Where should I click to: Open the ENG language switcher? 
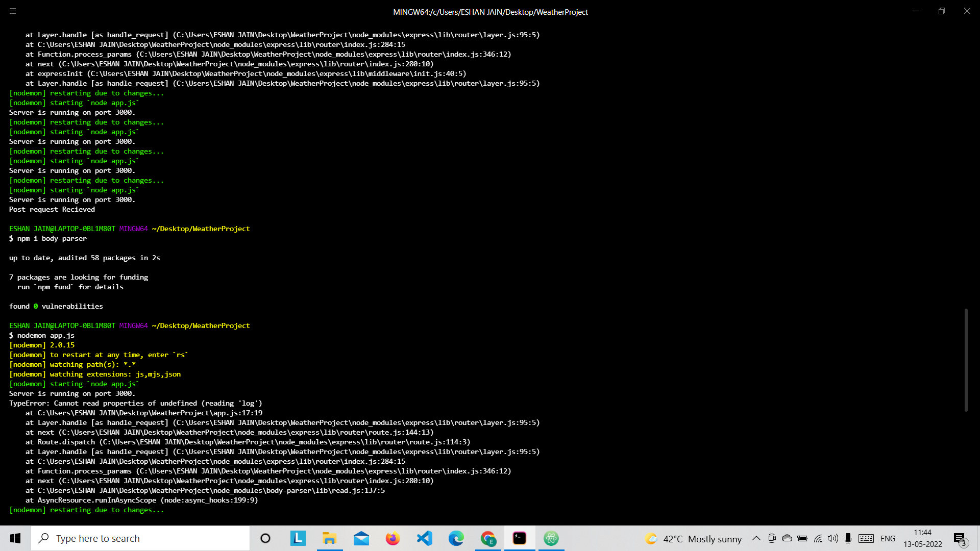888,538
